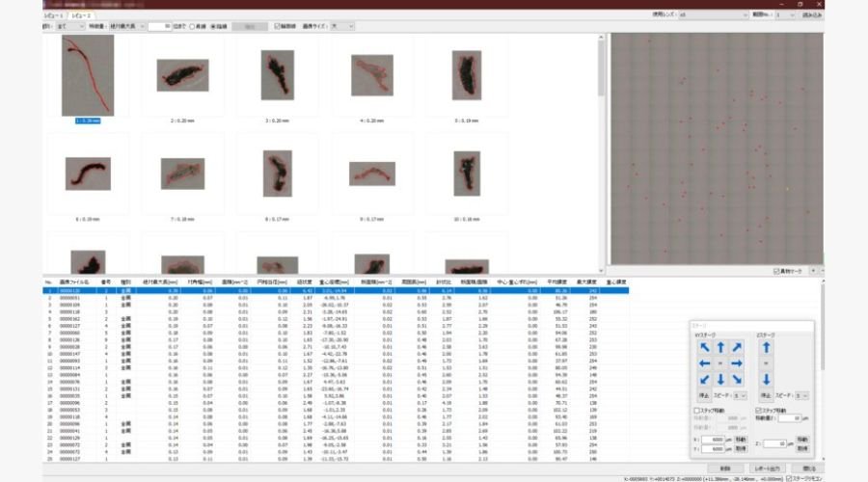Select table row number 2 with file 00000051
Viewport: 868px width, 482px height.
pyautogui.click(x=336, y=298)
